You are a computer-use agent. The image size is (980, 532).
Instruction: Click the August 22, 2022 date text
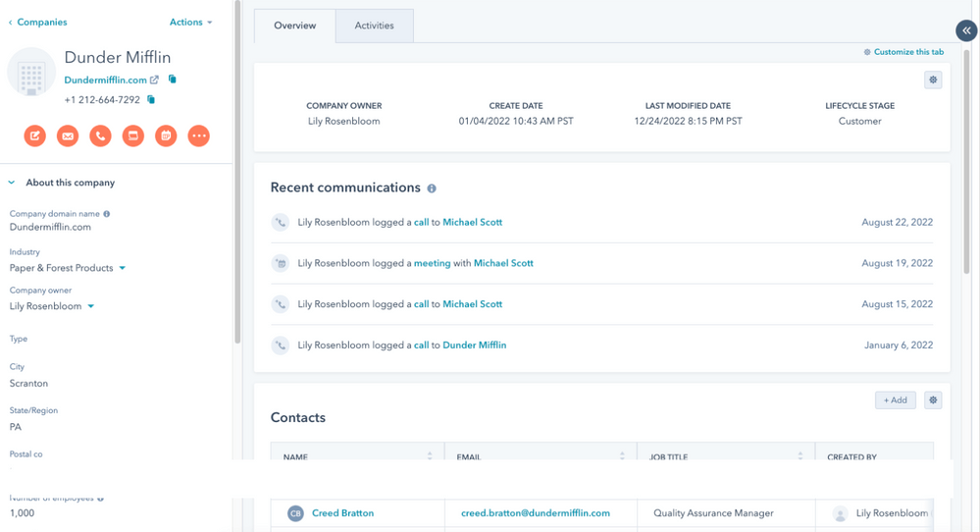pos(897,222)
